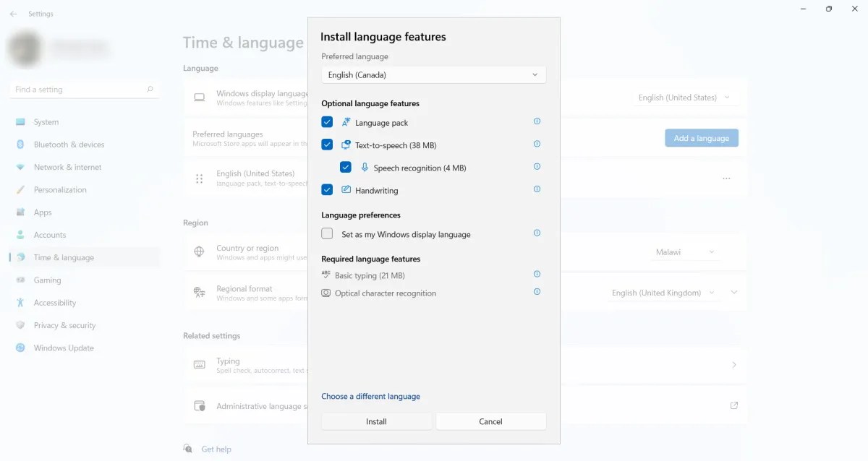The image size is (868, 461).
Task: Click the Gaming controller icon in sidebar
Action: pos(20,280)
